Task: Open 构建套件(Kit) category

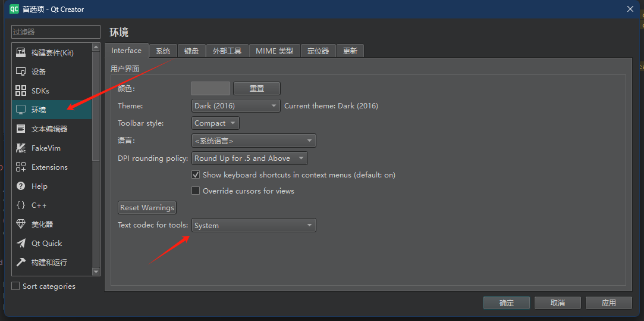Action: (52, 52)
